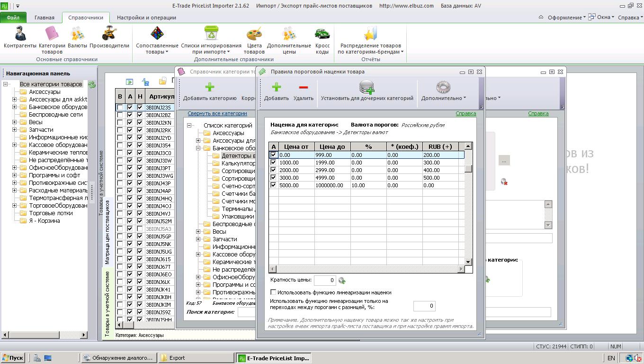Collapse Все категории товаров root node
Image resolution: width=644 pixels, height=364 pixels.
pyautogui.click(x=5, y=84)
